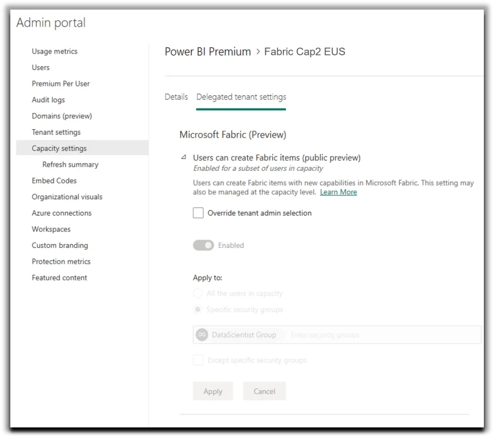The height and width of the screenshot is (437, 504).
Task: Open the Delegated tenant settings tab
Action: [241, 97]
